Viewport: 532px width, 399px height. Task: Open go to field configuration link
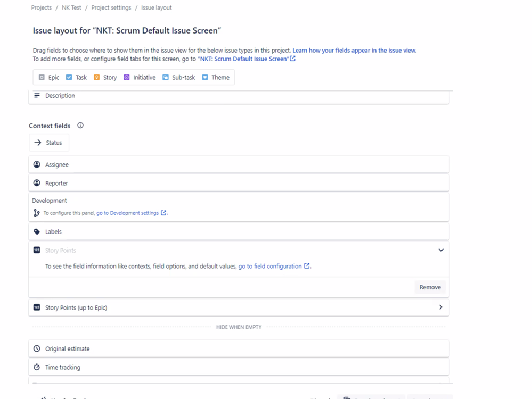pos(270,266)
